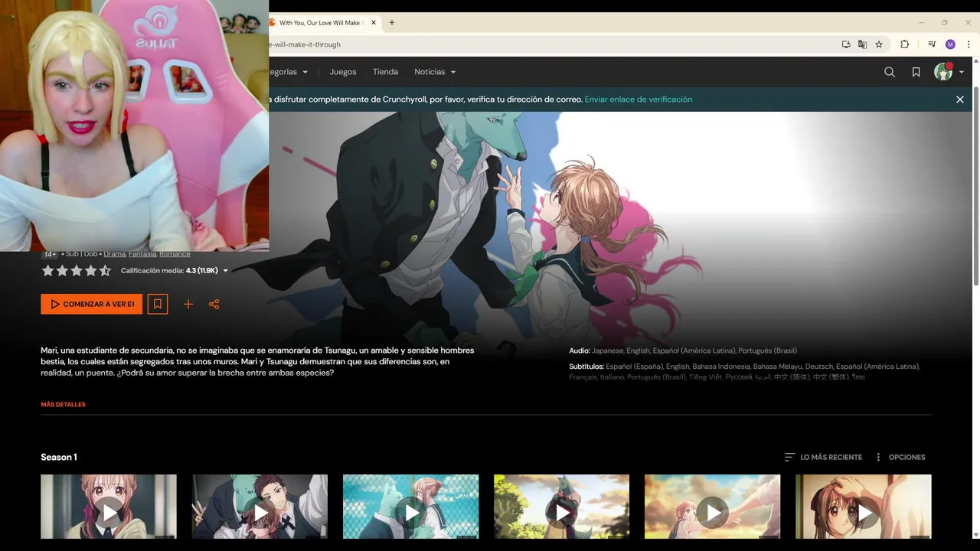
Task: Expand the Categorías dropdown arrow
Action: 305,73
